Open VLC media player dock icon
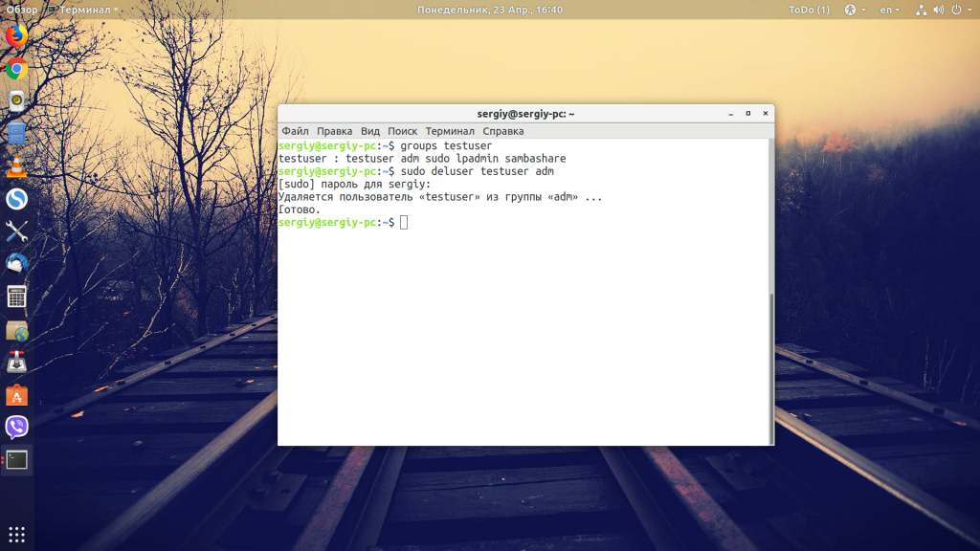The width and height of the screenshot is (980, 551). pyautogui.click(x=17, y=166)
